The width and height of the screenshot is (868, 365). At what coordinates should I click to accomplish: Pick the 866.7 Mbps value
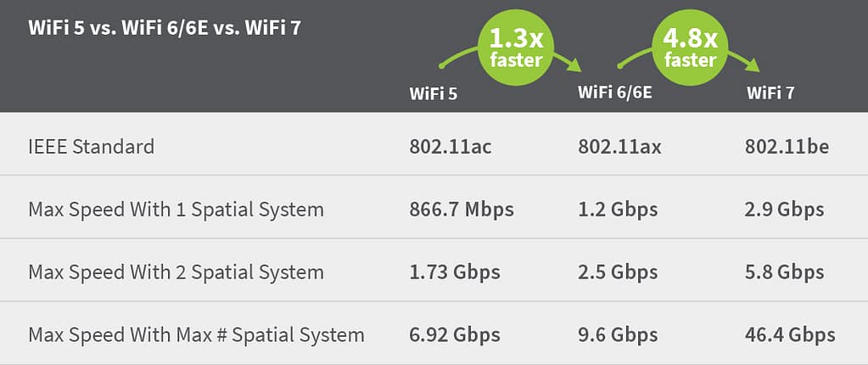point(461,209)
